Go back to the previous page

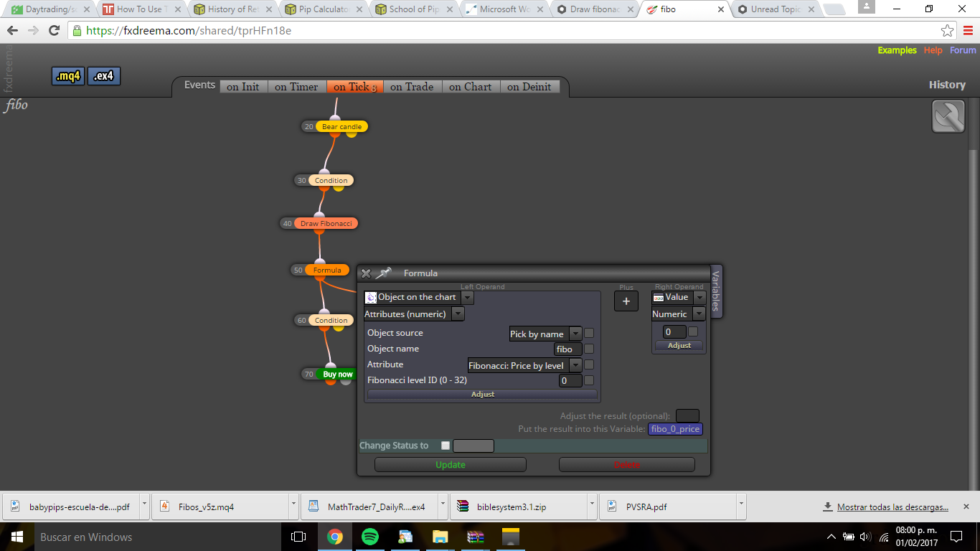[13, 31]
